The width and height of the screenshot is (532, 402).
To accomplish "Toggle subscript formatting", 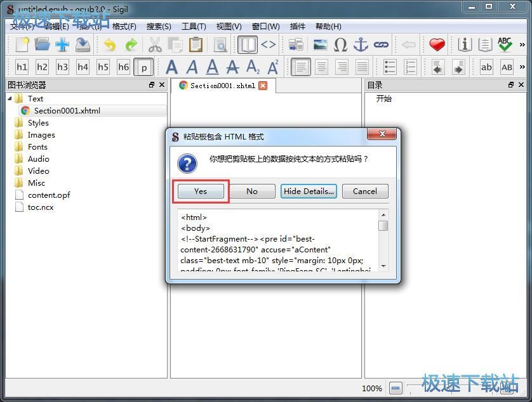I will pyautogui.click(x=253, y=67).
